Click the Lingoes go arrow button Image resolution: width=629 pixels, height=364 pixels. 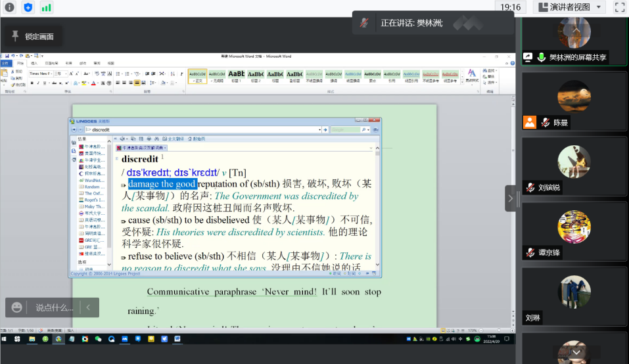point(325,130)
